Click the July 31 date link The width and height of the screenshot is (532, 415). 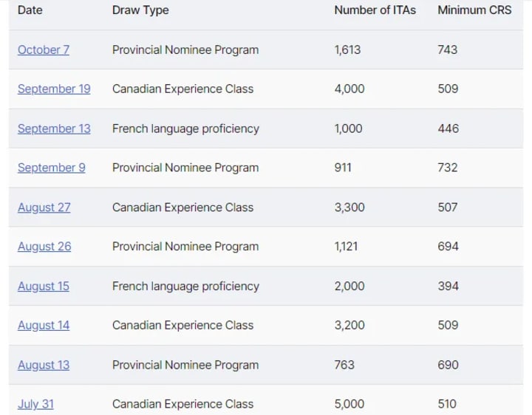pyautogui.click(x=35, y=404)
